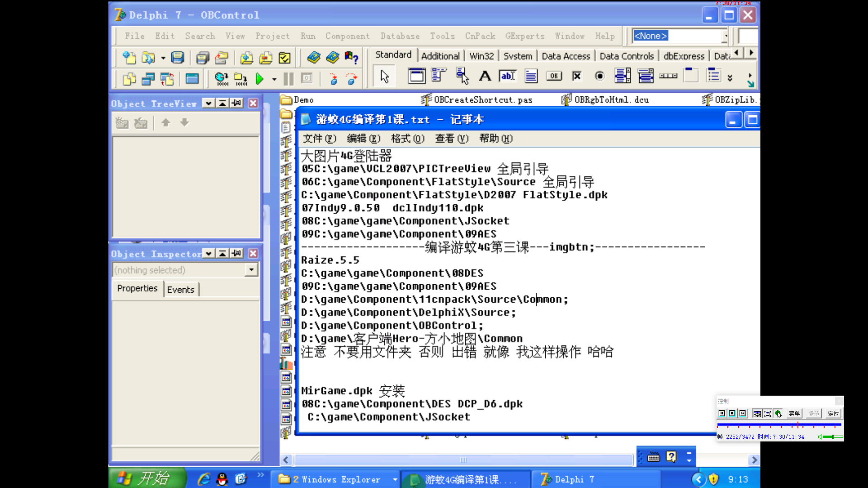The width and height of the screenshot is (868, 488).
Task: Click the Open Project icon
Action: (221, 57)
